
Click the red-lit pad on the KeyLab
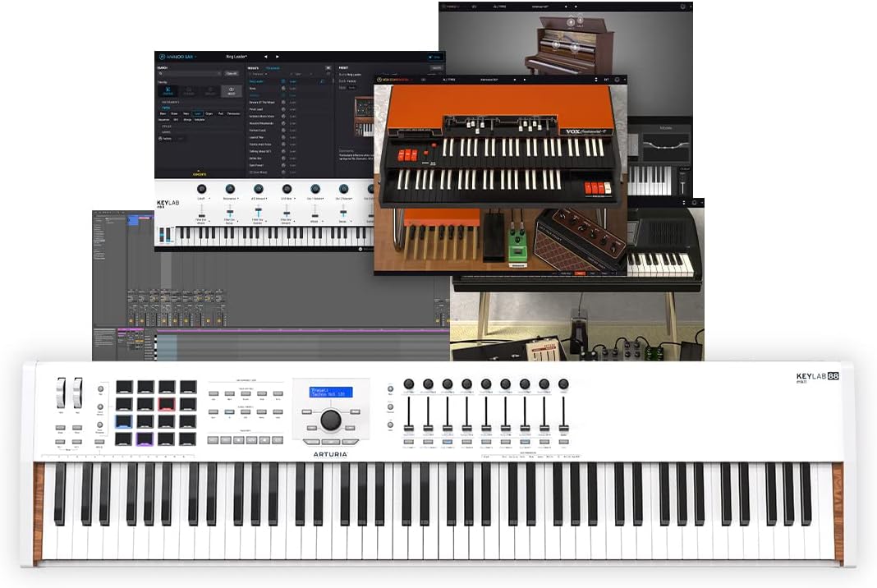166,403
